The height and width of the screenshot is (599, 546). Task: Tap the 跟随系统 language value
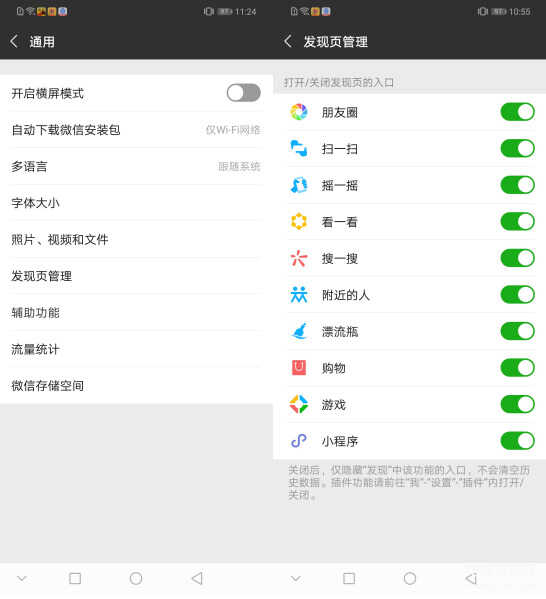[x=240, y=167]
